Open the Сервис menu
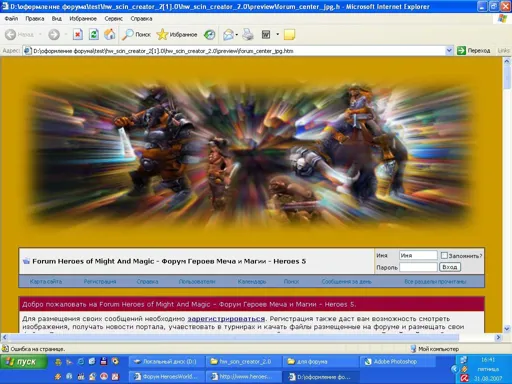Image resolution: width=512 pixels, height=384 pixels. [x=113, y=19]
